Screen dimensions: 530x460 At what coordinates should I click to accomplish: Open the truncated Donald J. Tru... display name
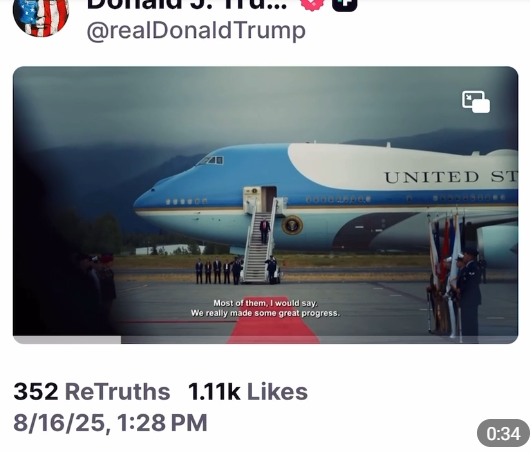point(187,5)
